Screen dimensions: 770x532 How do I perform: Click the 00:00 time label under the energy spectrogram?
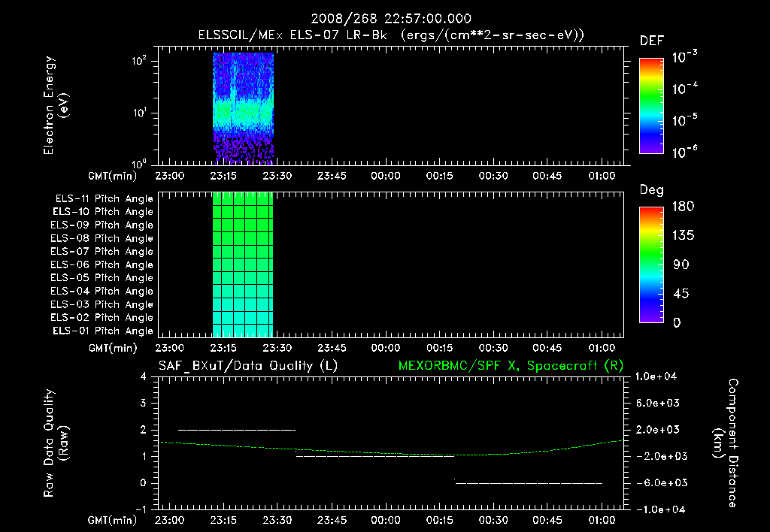pyautogui.click(x=386, y=176)
